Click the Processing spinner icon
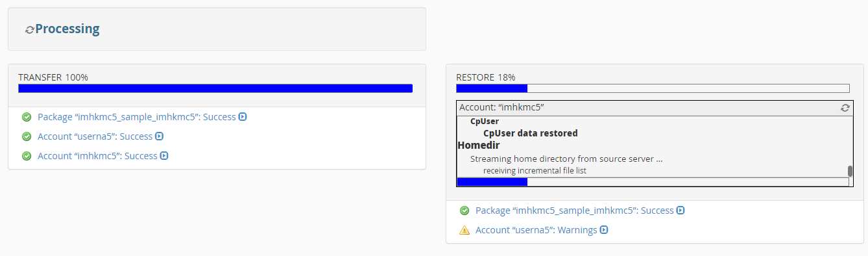This screenshot has width=868, height=256. tap(29, 30)
